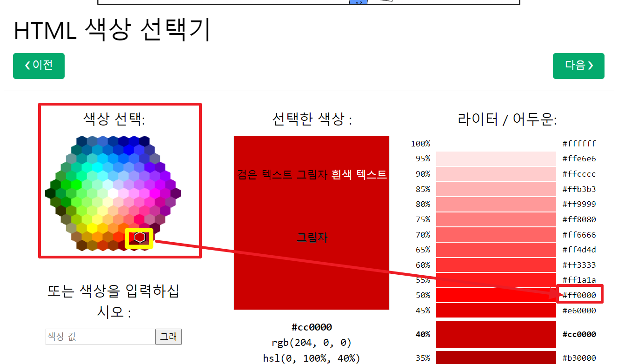
Task: Go to the next page with 다음
Action: click(x=578, y=66)
